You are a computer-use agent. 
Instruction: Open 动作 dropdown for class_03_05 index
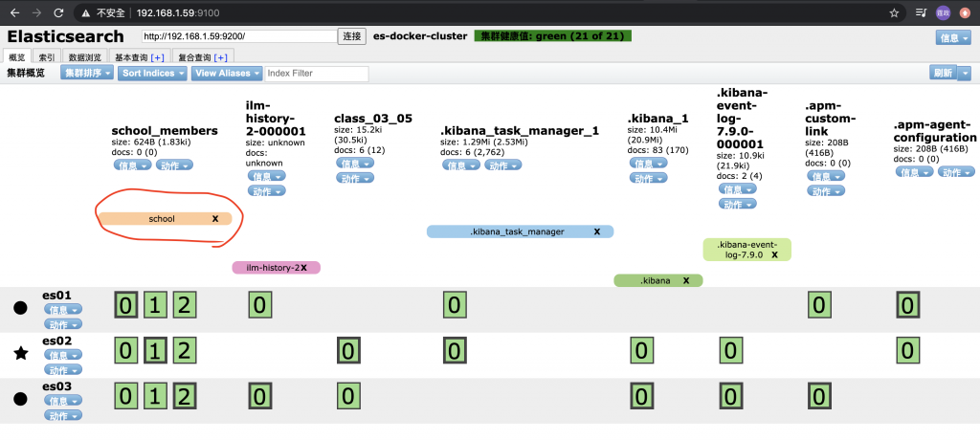pos(355,178)
